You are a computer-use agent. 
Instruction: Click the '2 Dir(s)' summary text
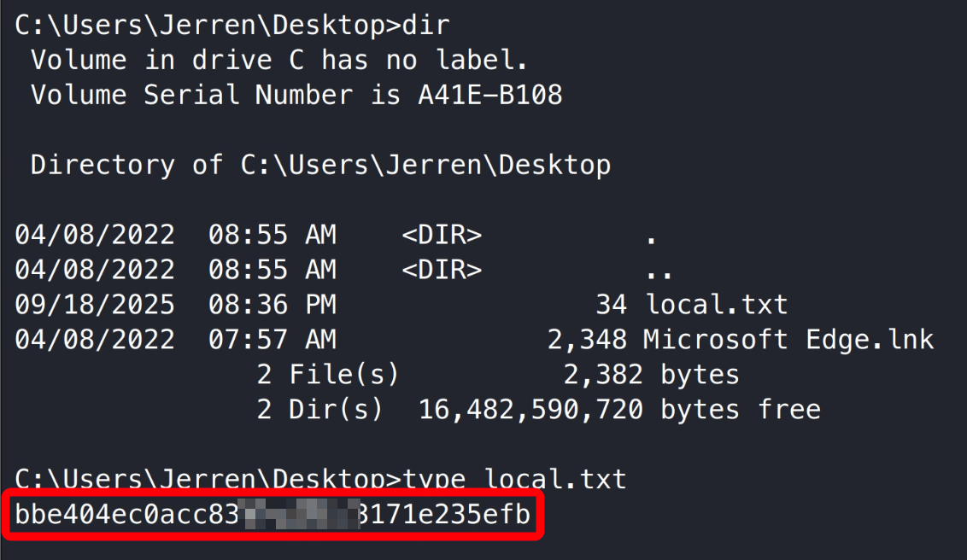[319, 409]
